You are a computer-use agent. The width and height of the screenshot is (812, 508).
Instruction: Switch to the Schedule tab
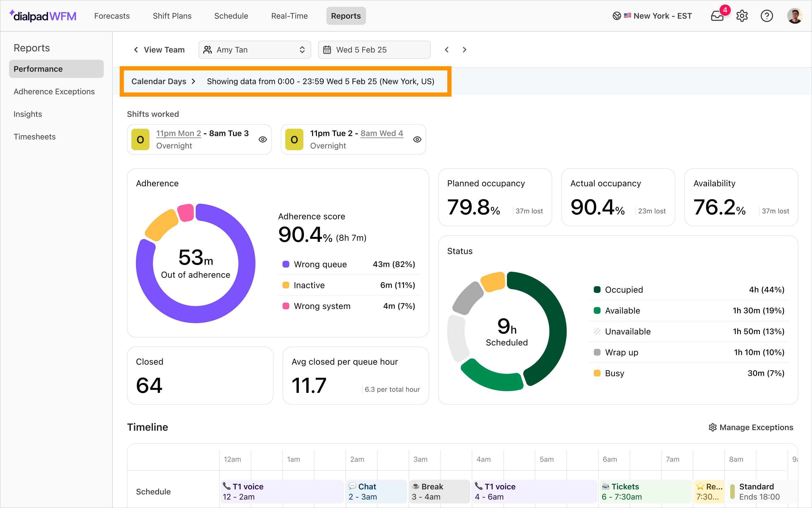tap(231, 16)
